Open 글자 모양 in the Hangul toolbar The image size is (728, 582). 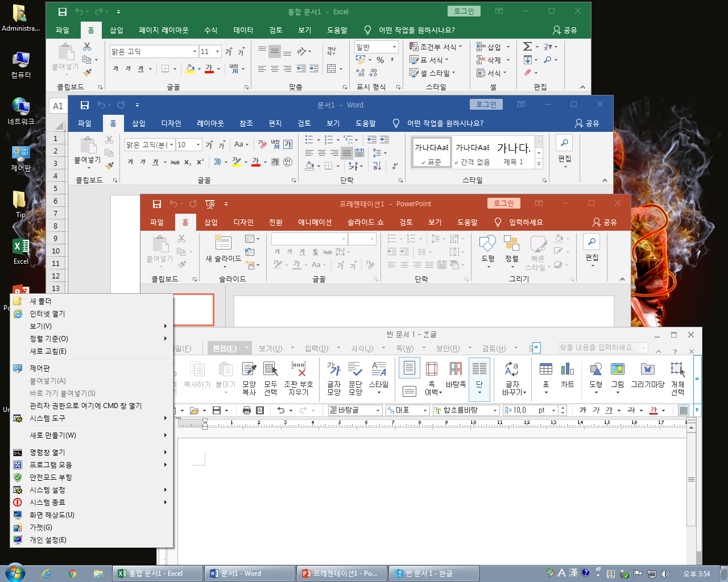click(x=334, y=378)
